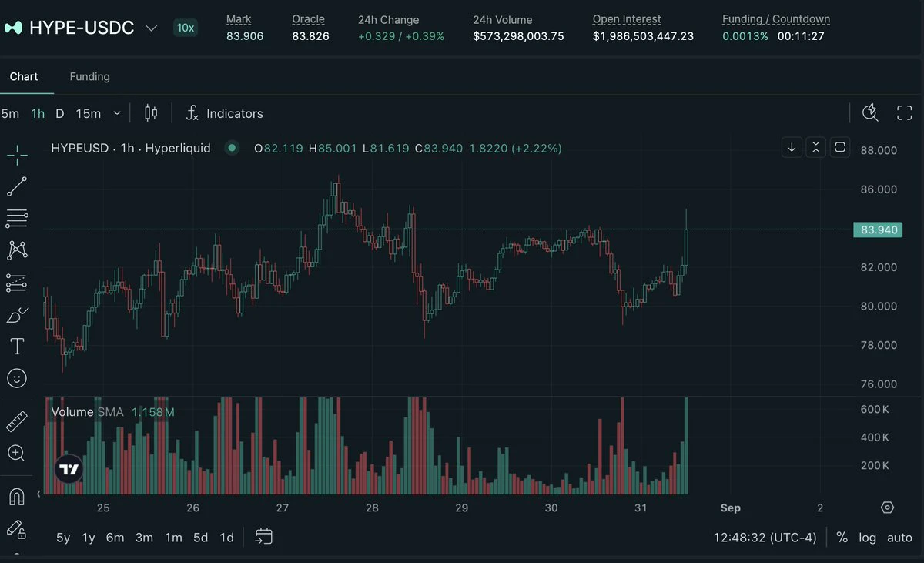
Task: Click the 28 date on the time axis
Action: point(372,508)
